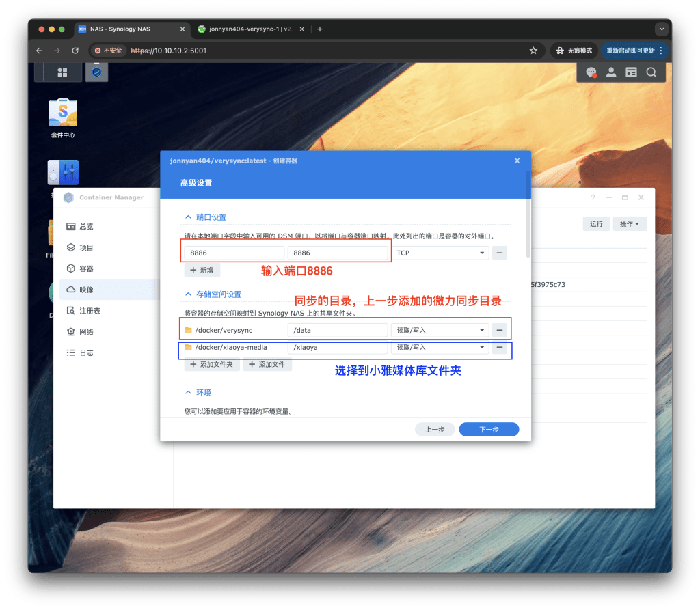
Task: Reload the browser page
Action: tap(75, 51)
